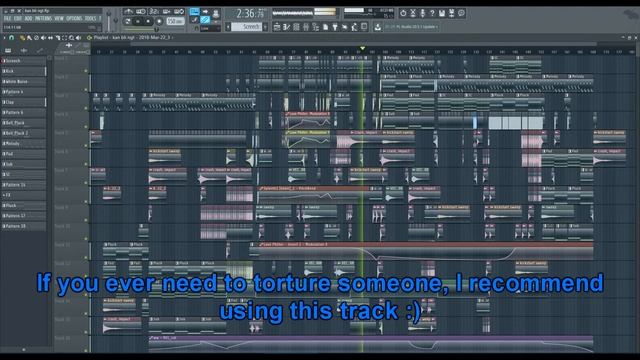Click the master pitch knob
The image size is (640, 360).
pyautogui.click(x=116, y=20)
